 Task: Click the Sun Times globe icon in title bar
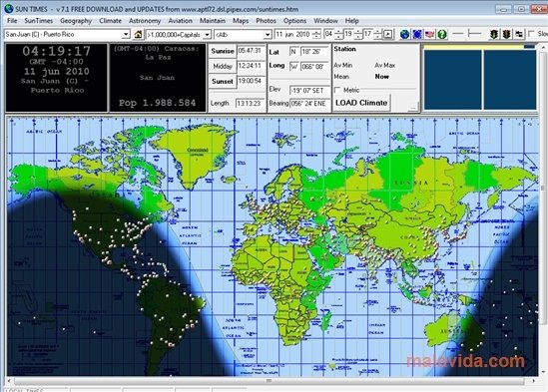(8, 9)
